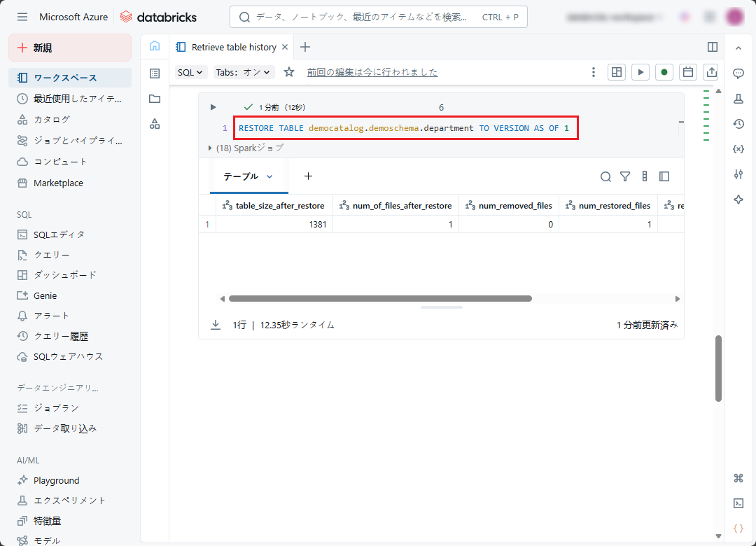Image resolution: width=756 pixels, height=546 pixels.
Task: Download the query results
Action: pyautogui.click(x=216, y=325)
